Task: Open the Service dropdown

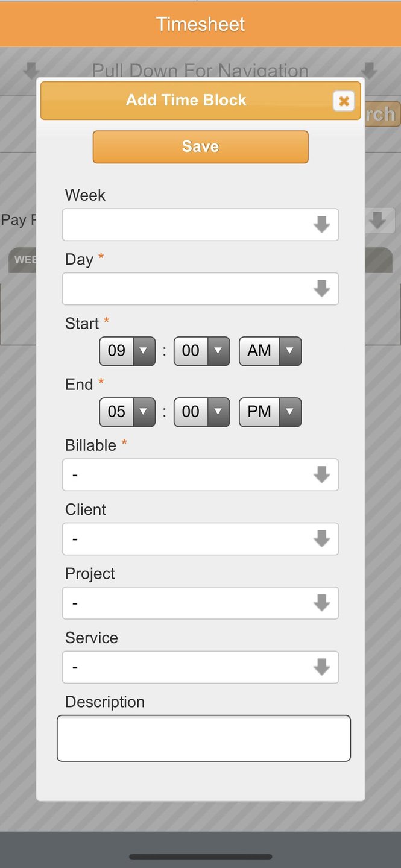Action: click(x=200, y=667)
